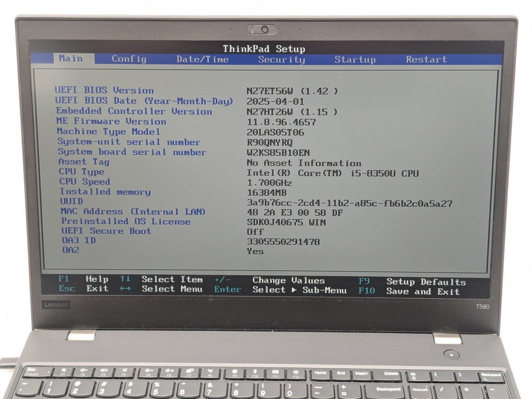Click the F10 Save and Exit hint
Viewport: 532px width, 399px height.
[409, 291]
